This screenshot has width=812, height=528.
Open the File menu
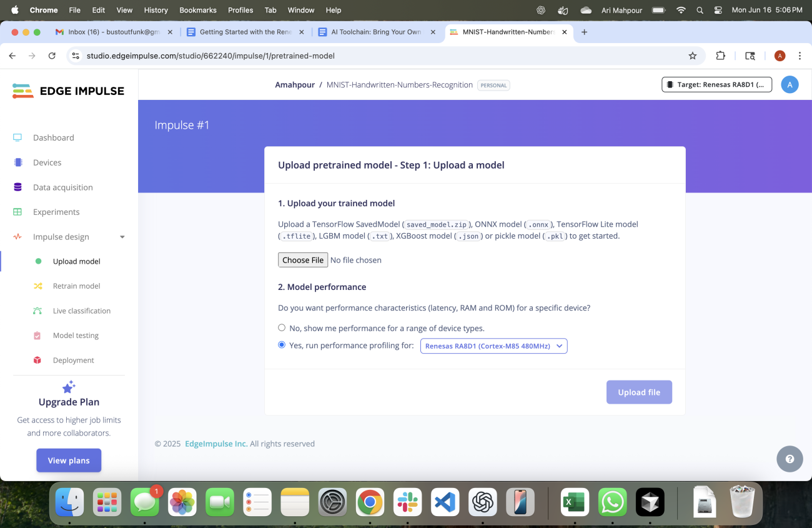pyautogui.click(x=74, y=10)
